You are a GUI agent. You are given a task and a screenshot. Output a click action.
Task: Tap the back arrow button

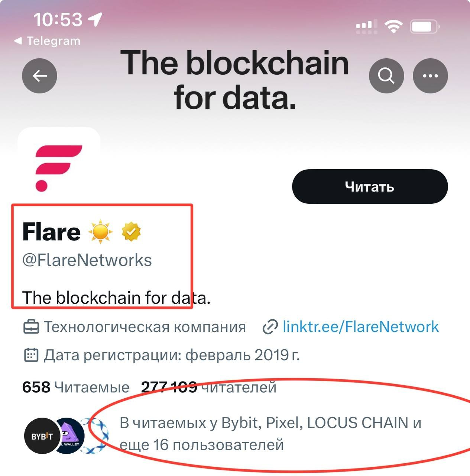click(x=39, y=76)
